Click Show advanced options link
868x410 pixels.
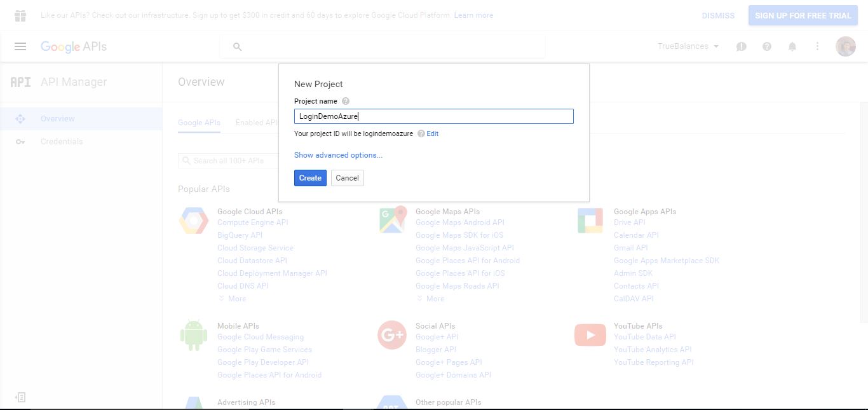338,155
